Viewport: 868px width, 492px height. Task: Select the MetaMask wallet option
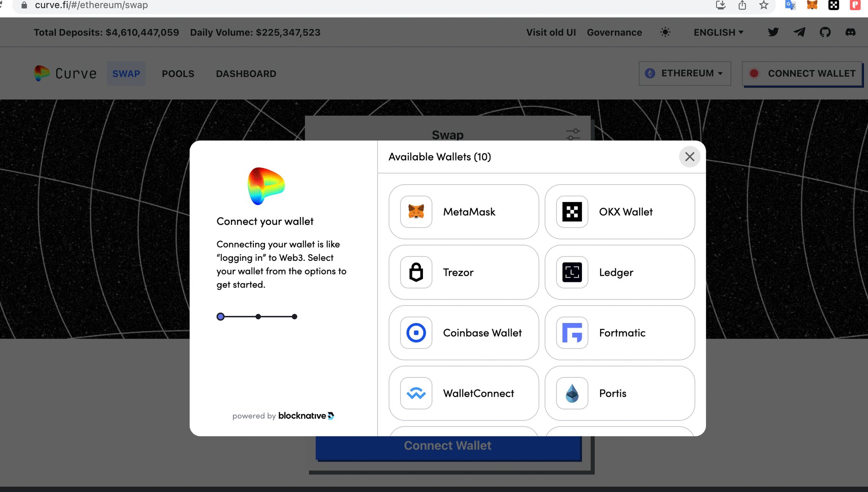[463, 212]
